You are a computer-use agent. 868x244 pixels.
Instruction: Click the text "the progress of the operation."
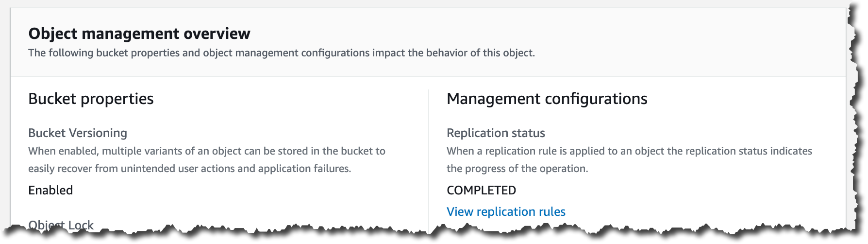tap(517, 169)
